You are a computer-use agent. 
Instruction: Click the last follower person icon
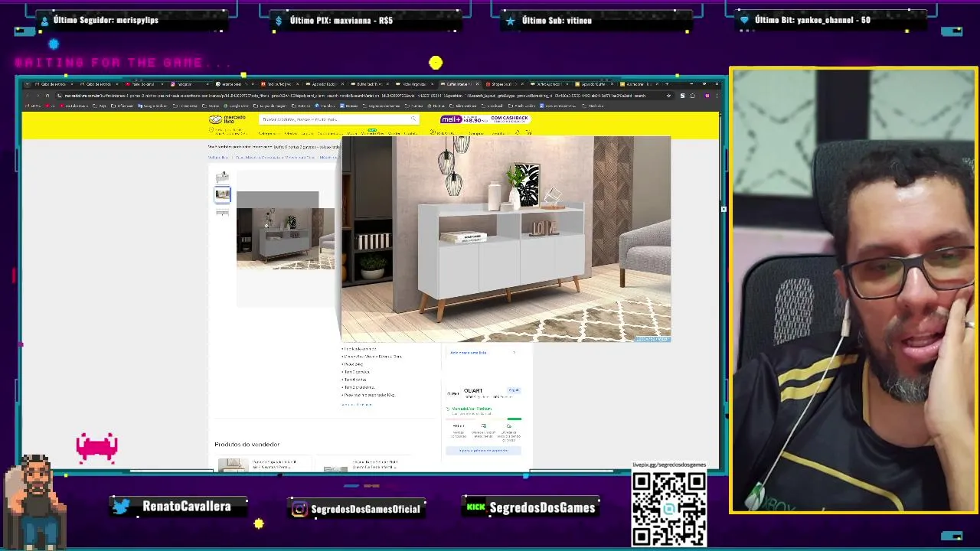click(x=44, y=21)
